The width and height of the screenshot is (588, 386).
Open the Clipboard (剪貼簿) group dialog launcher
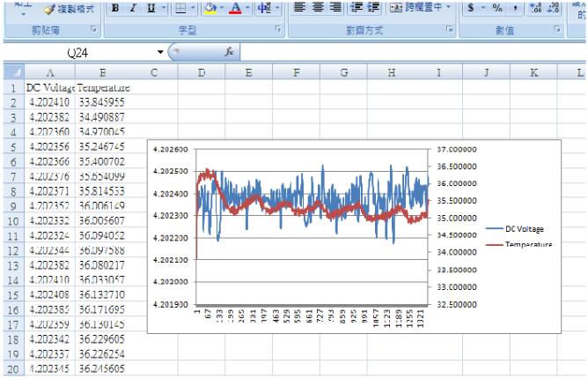click(94, 29)
